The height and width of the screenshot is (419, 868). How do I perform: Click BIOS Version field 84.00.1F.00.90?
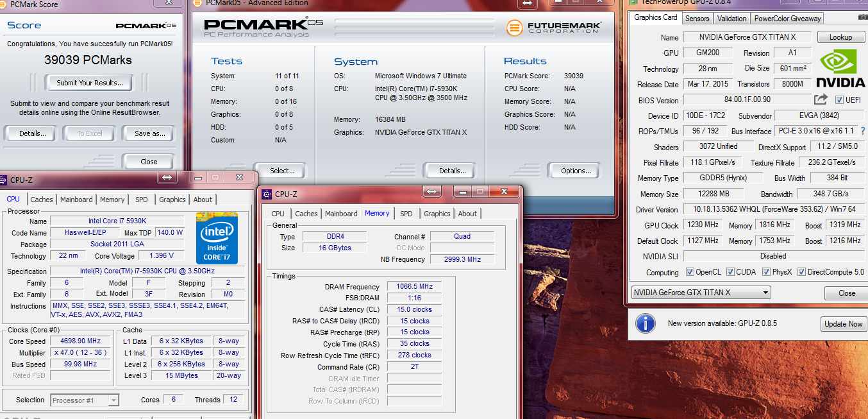click(x=747, y=100)
